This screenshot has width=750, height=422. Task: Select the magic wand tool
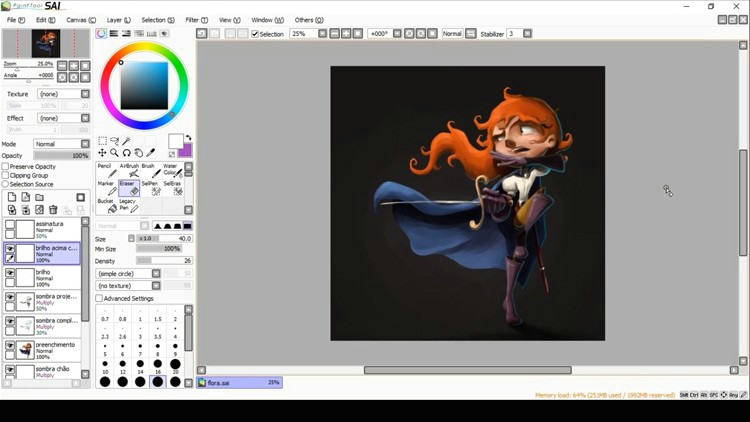coord(126,141)
